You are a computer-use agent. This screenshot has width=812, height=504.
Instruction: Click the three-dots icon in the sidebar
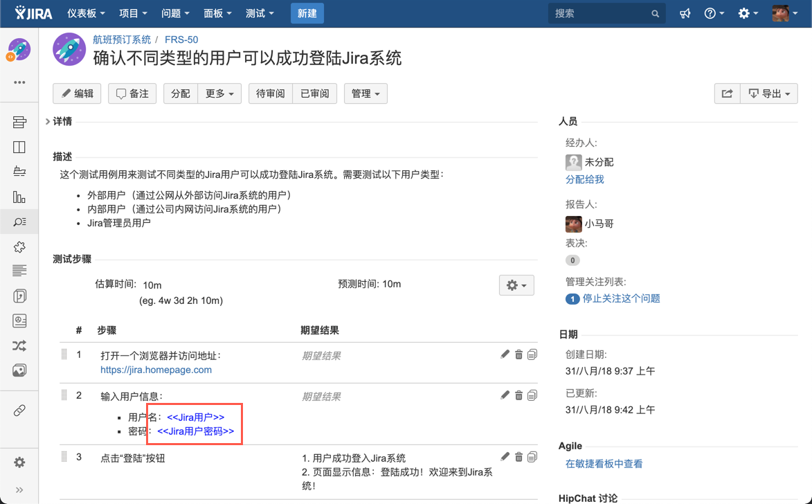19,82
